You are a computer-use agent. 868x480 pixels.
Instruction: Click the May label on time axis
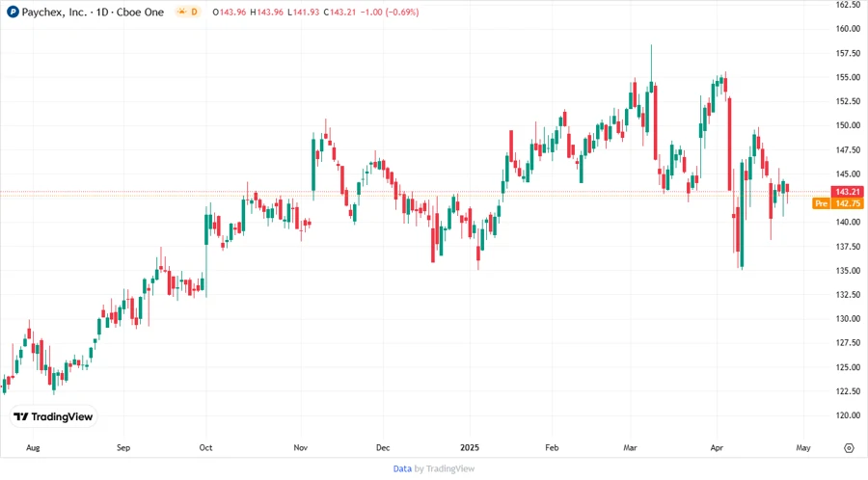pyautogui.click(x=802, y=448)
